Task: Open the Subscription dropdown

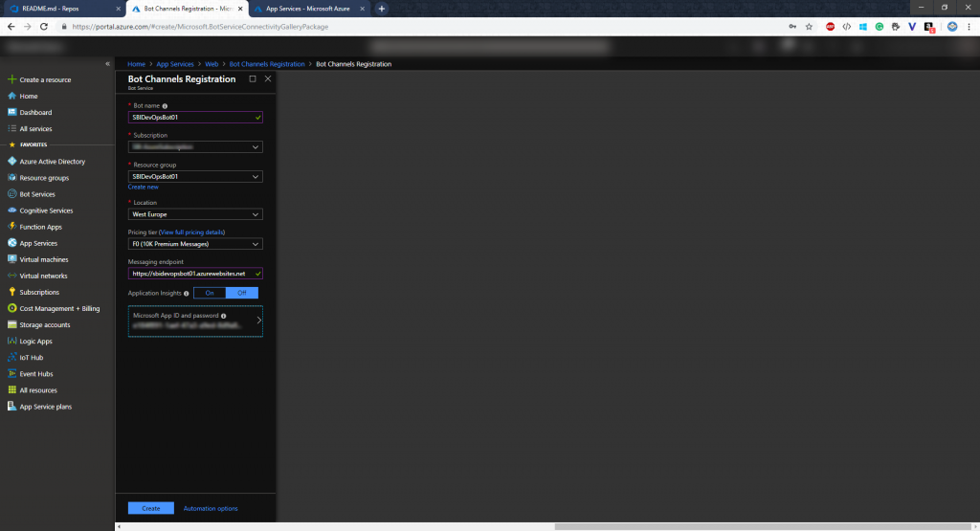Action: (195, 146)
